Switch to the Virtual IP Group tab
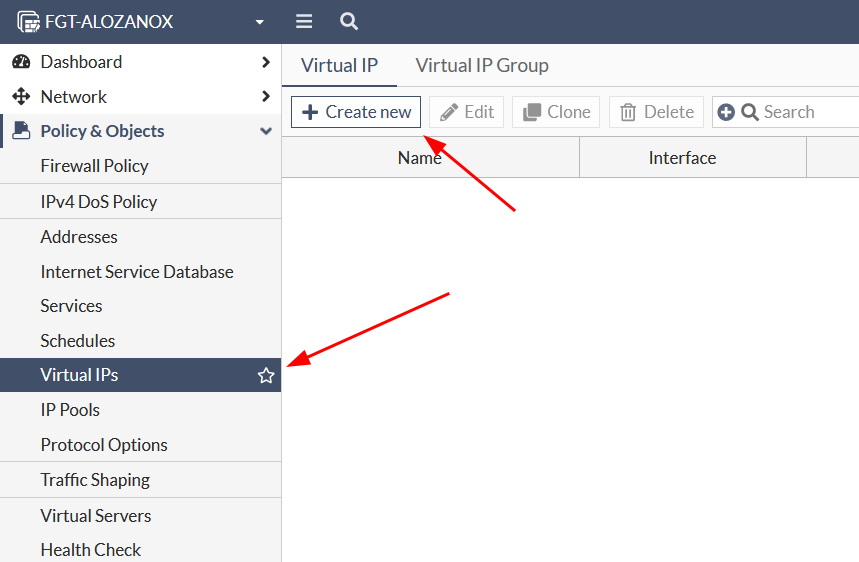859x562 pixels. 482,66
